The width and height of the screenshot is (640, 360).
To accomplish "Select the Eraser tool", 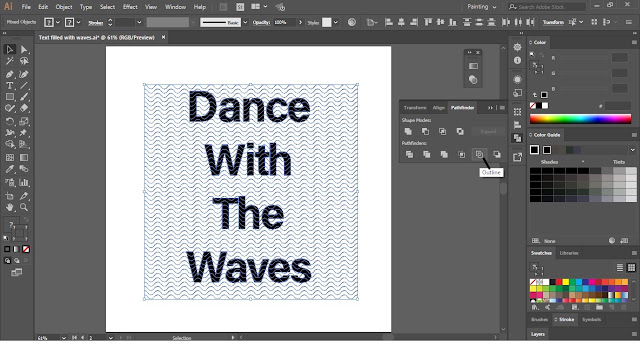I will click(24, 109).
